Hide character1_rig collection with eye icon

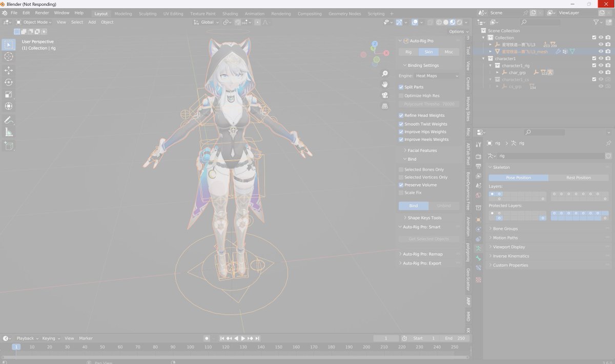coord(601,66)
